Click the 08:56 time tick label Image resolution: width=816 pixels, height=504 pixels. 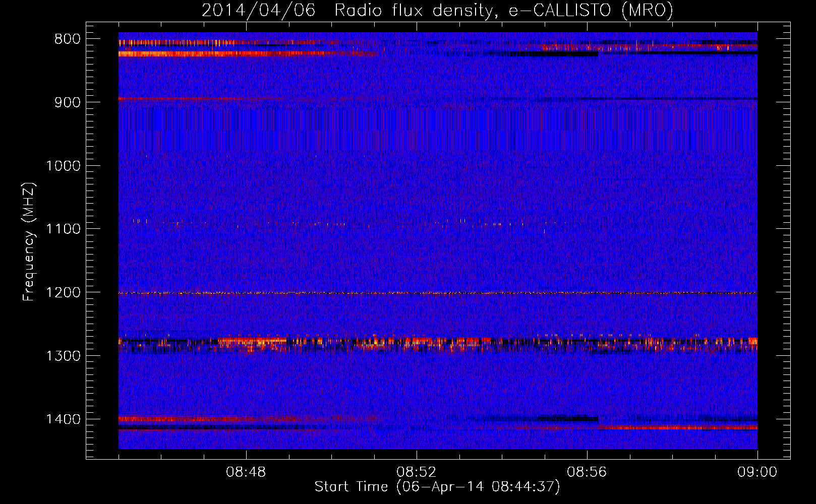587,472
